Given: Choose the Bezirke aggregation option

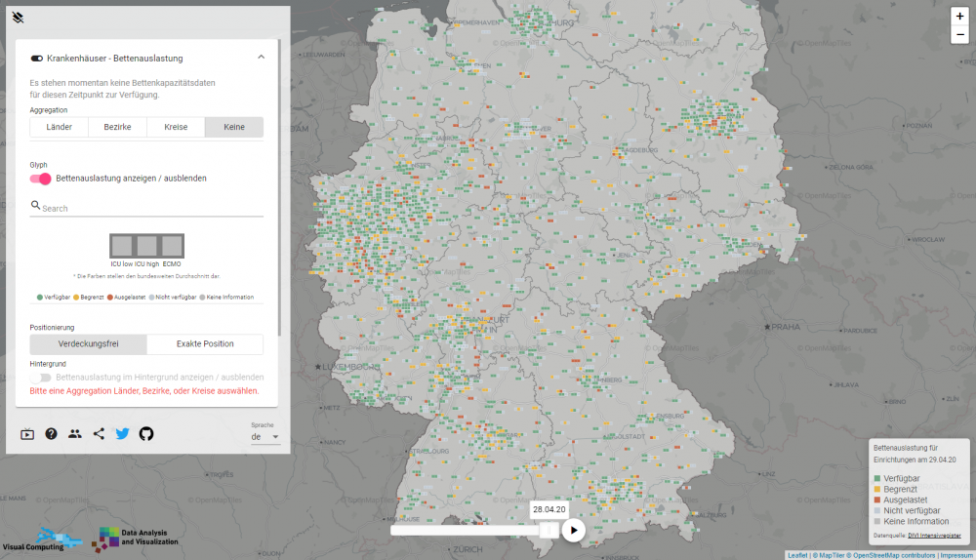Looking at the screenshot, I should pyautogui.click(x=118, y=128).
